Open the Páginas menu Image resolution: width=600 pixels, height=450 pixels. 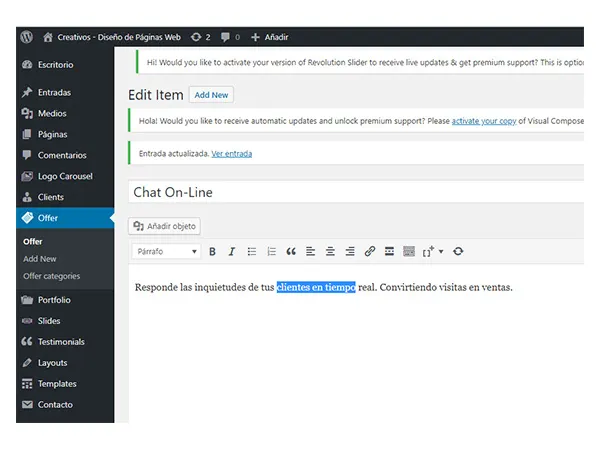pos(65,134)
